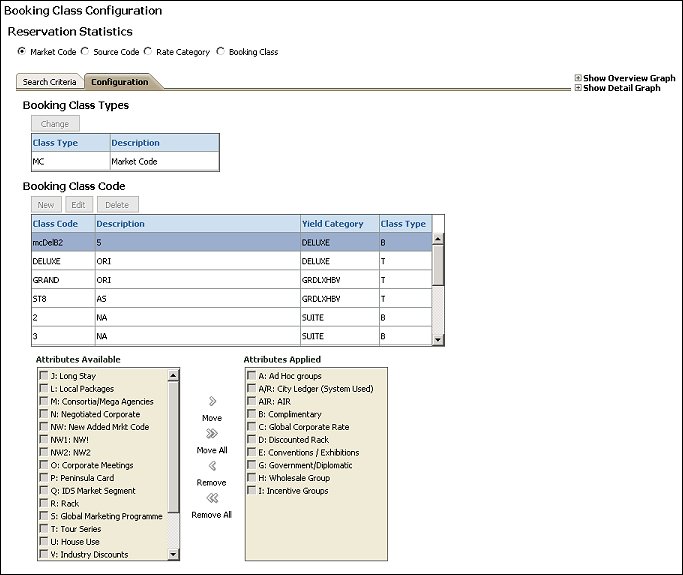683x575 pixels.
Task: Click the Move All double arrow icon
Action: tap(211, 434)
